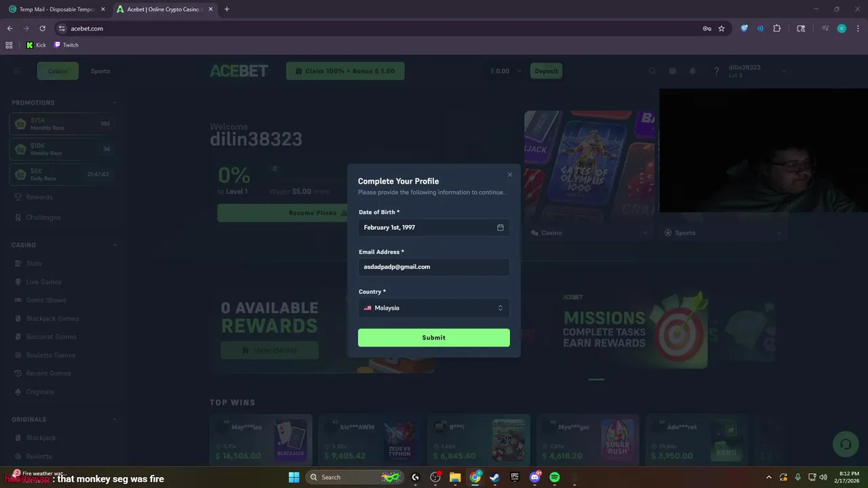Open the chat bubble icon
This screenshot has height=488, width=868.
tap(673, 71)
